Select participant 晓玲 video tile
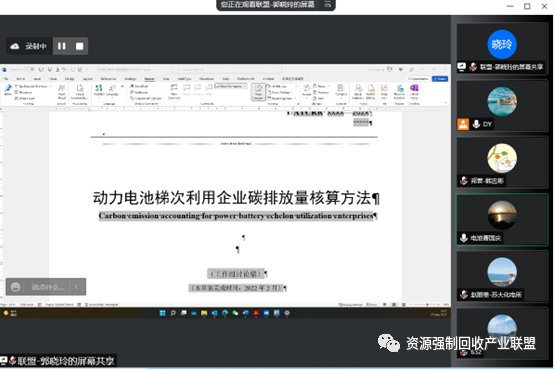The image size is (554, 369). click(502, 48)
